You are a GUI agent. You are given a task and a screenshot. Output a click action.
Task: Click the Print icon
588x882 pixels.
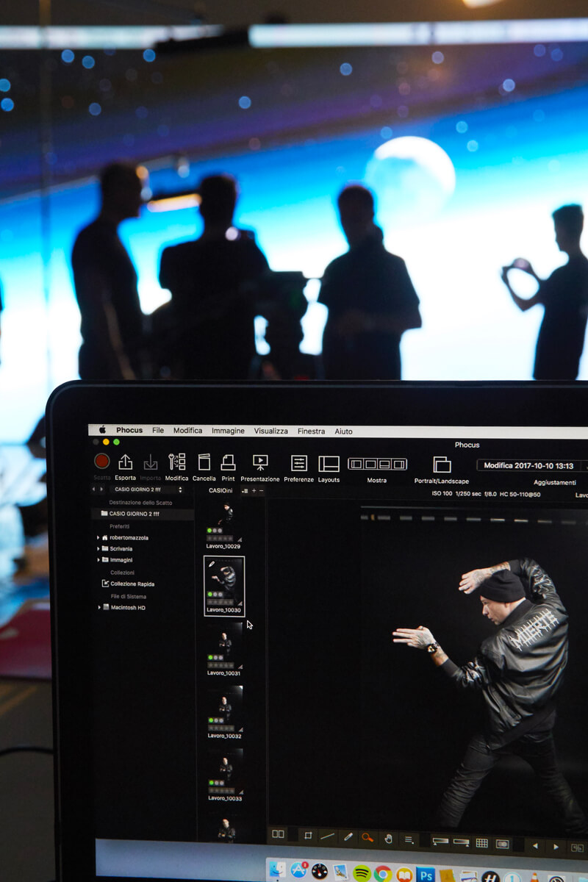[228, 462]
